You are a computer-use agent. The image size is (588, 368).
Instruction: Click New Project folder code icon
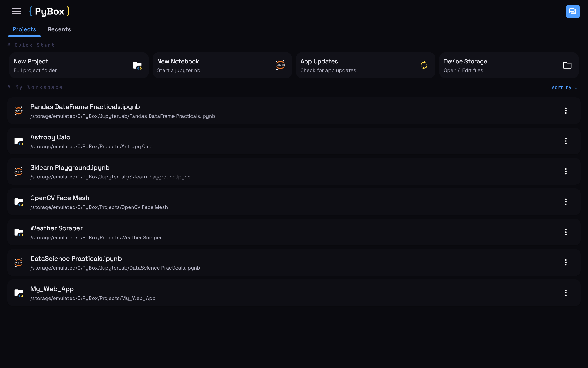point(137,66)
